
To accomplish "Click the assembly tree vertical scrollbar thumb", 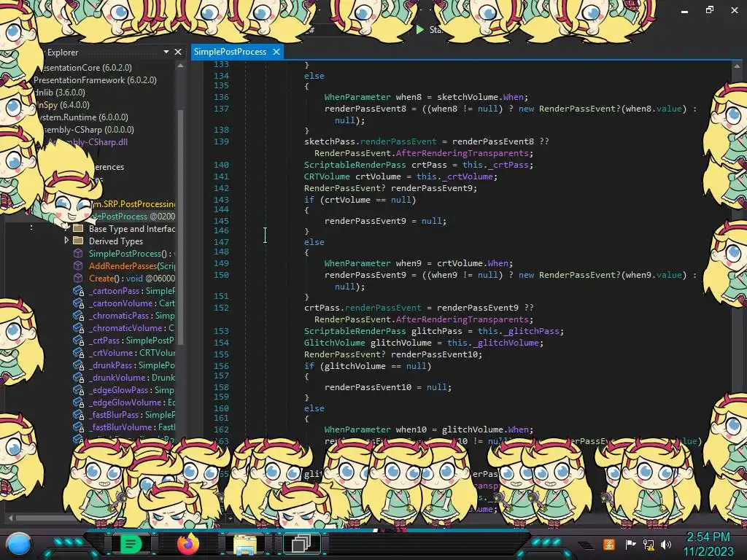I will (x=181, y=226).
